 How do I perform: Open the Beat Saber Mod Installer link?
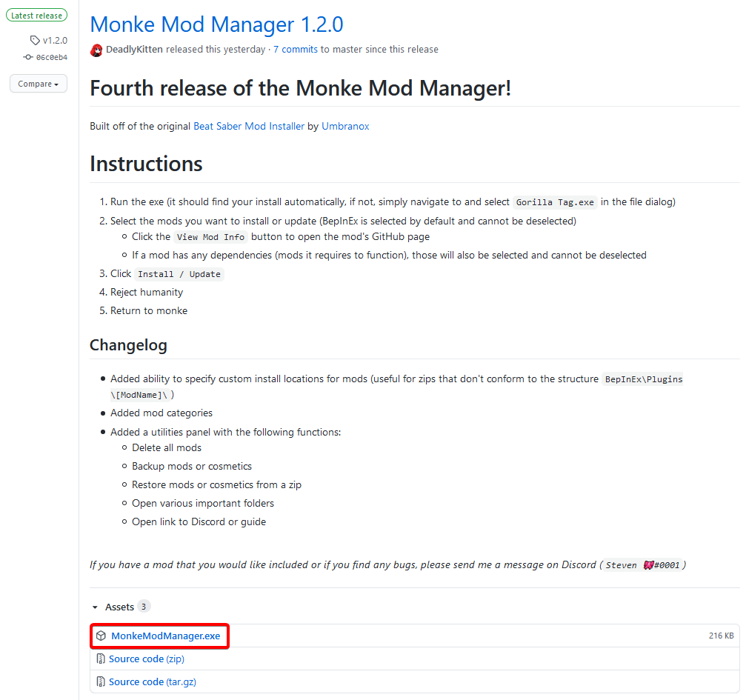249,127
